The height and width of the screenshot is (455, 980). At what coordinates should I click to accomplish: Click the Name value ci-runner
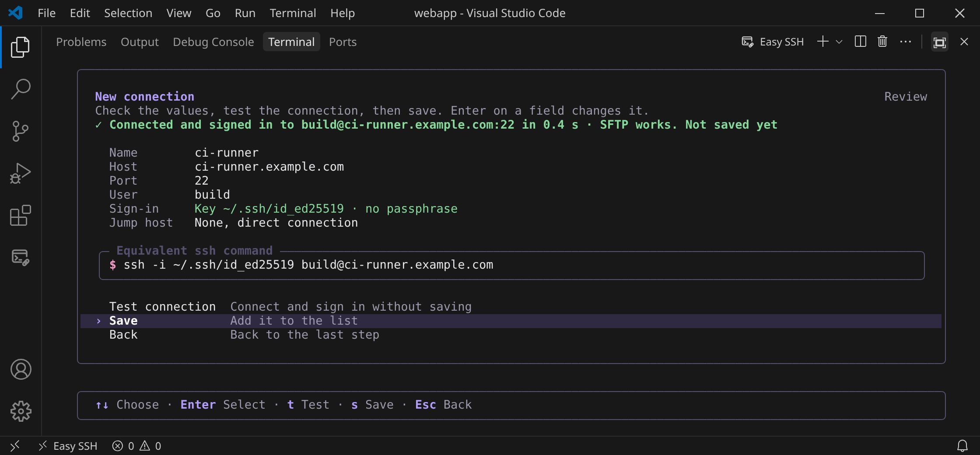pos(227,153)
